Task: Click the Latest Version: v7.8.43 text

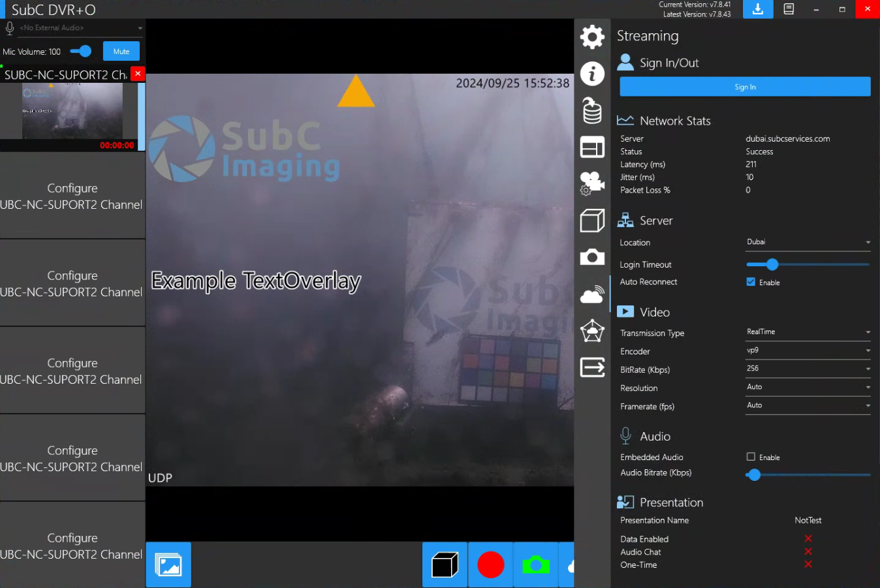Action: [697, 14]
